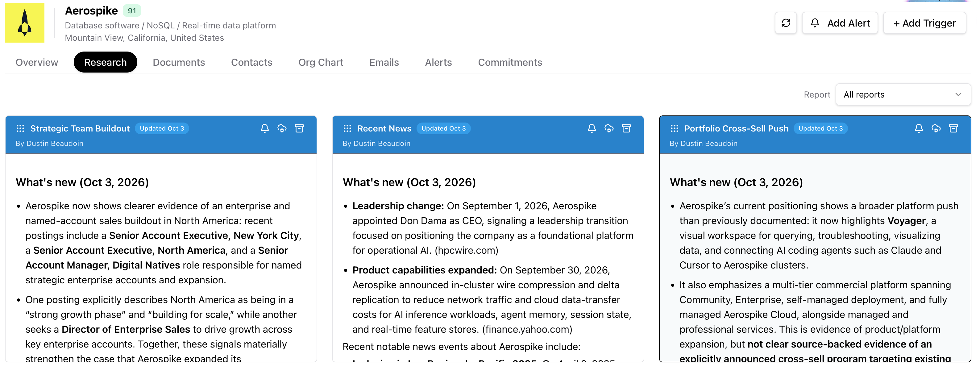Click the bold 'Voyager' product name
This screenshot has width=980, height=371.
point(907,221)
